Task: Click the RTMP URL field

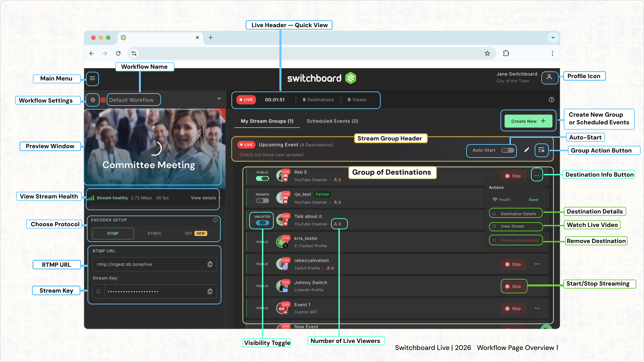Action: [x=154, y=264]
